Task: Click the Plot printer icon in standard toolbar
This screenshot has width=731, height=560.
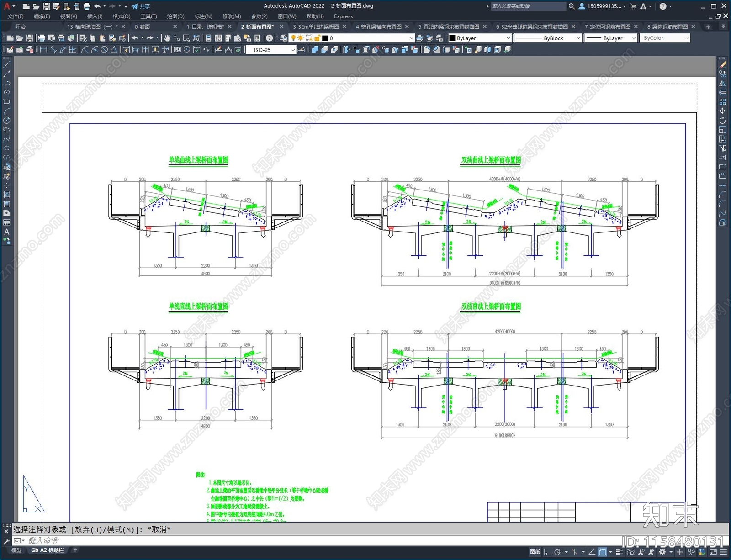Action: tap(42, 38)
